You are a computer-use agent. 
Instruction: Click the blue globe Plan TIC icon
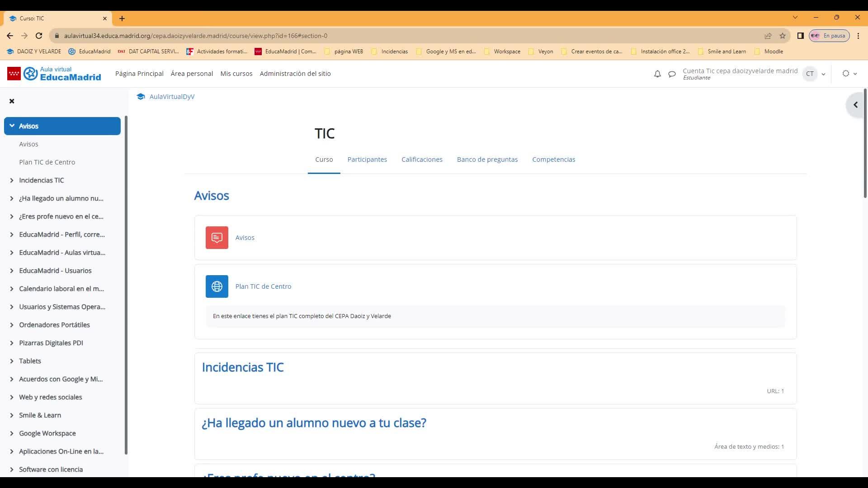tap(217, 286)
